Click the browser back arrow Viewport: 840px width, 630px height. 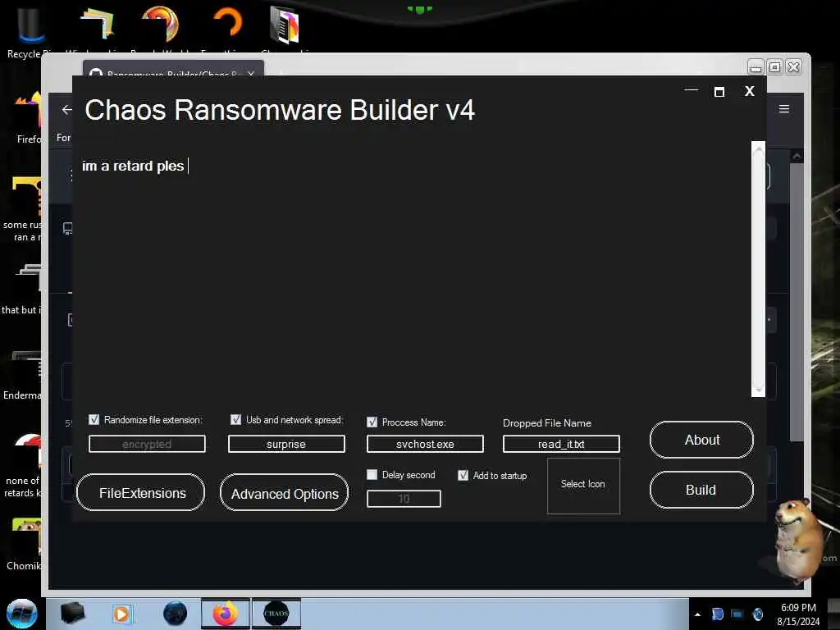tap(66, 110)
